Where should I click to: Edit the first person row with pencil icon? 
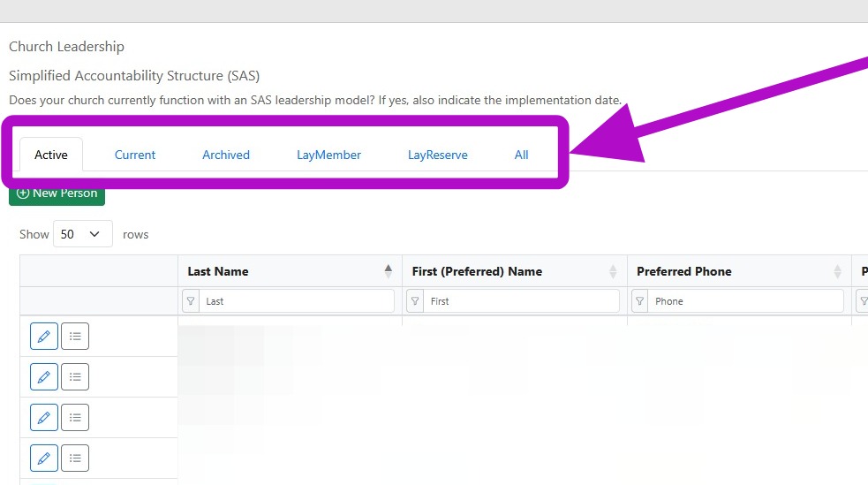[x=44, y=336]
